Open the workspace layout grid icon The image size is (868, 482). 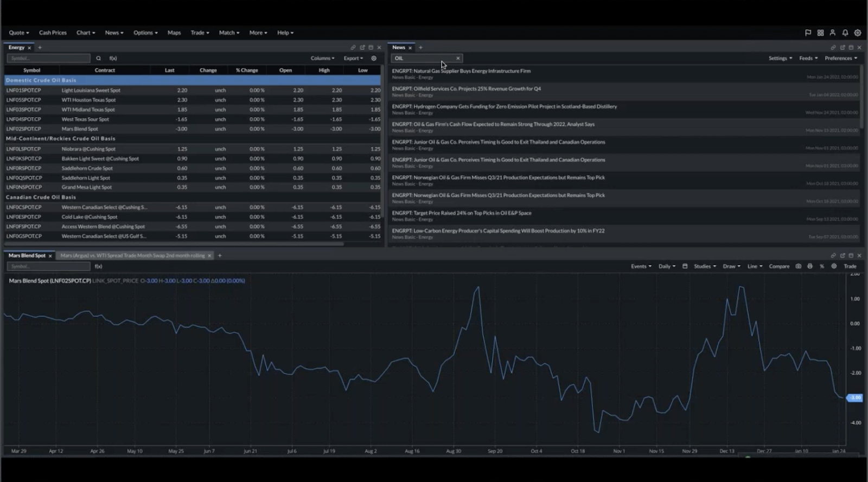coord(820,33)
